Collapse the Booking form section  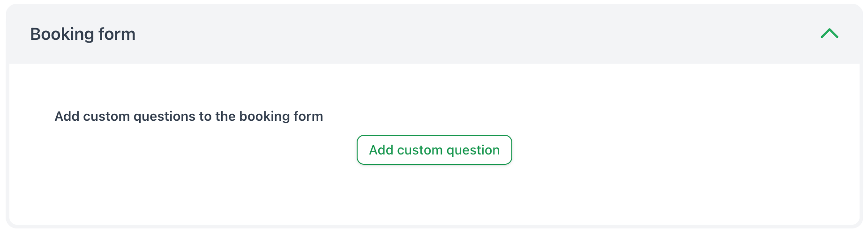829,34
